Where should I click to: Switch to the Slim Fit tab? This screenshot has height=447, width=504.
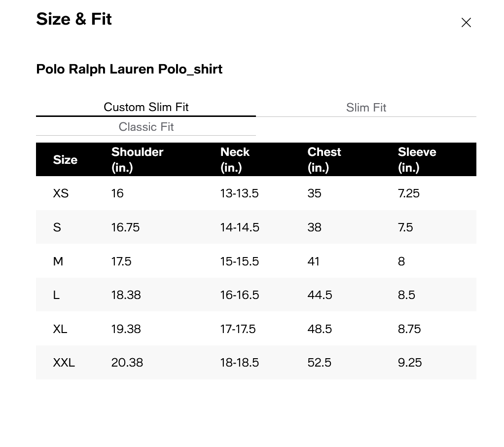tap(366, 108)
